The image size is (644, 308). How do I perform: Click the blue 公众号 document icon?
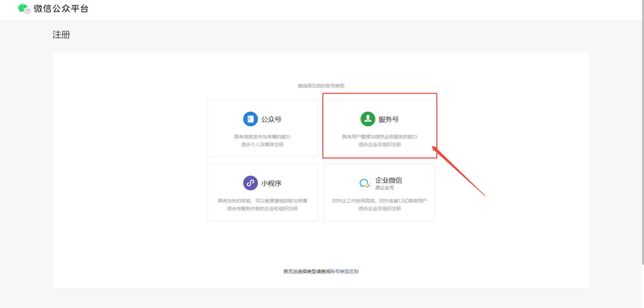pos(250,119)
